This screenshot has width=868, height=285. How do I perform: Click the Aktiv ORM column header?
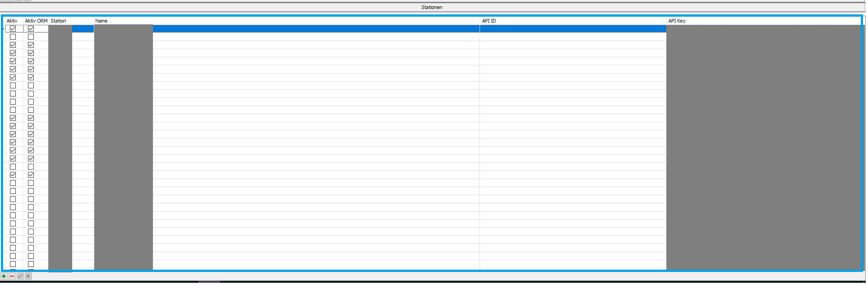click(x=36, y=21)
